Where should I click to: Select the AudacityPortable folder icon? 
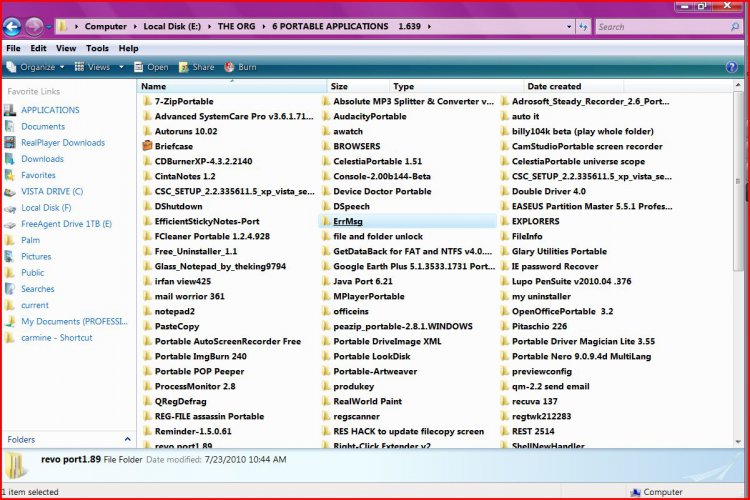pos(326,116)
